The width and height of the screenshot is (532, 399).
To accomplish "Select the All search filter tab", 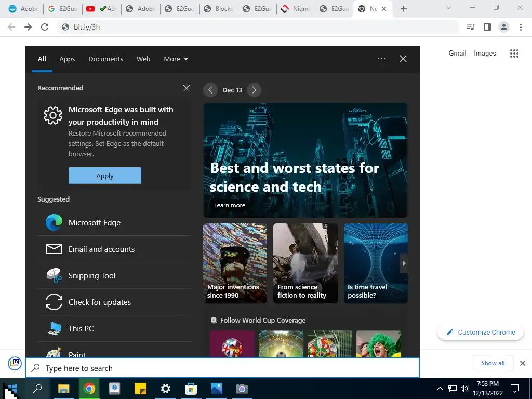I will coord(42,59).
